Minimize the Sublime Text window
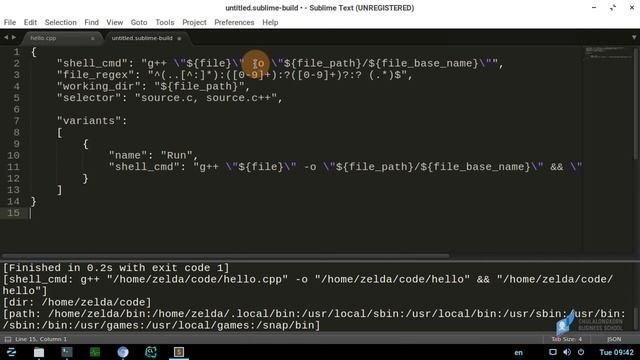The width and height of the screenshot is (640, 360). click(x=594, y=8)
